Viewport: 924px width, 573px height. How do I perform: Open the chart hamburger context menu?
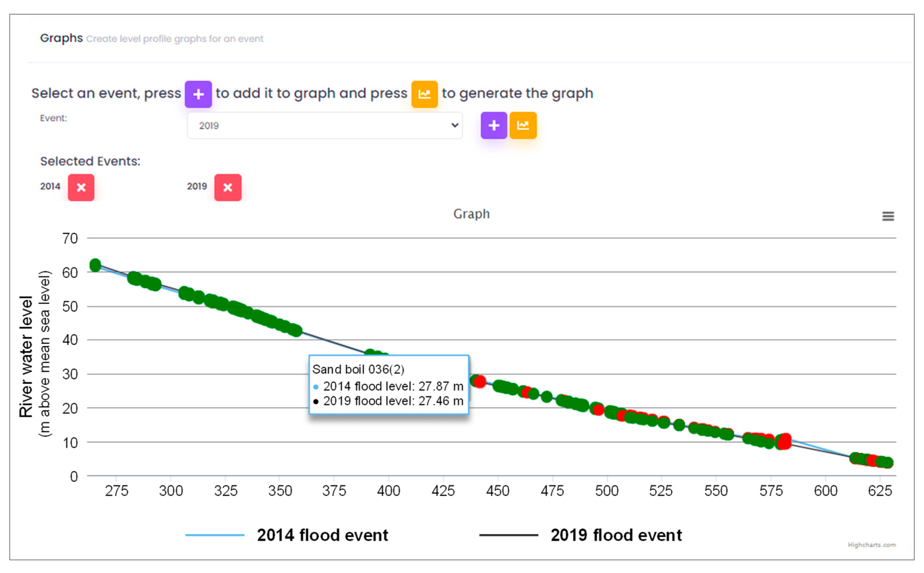(888, 216)
